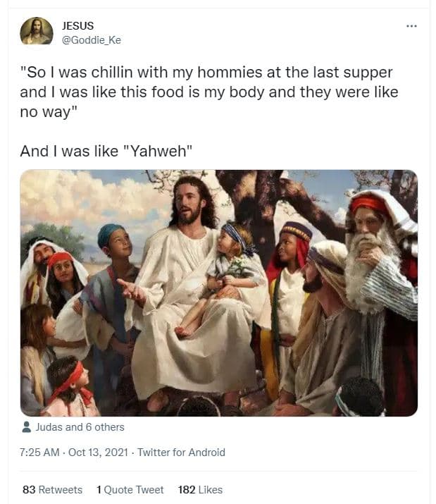This screenshot has height=504, width=436.
Task: Show tagged users Judas and 6 others
Action: click(x=80, y=427)
